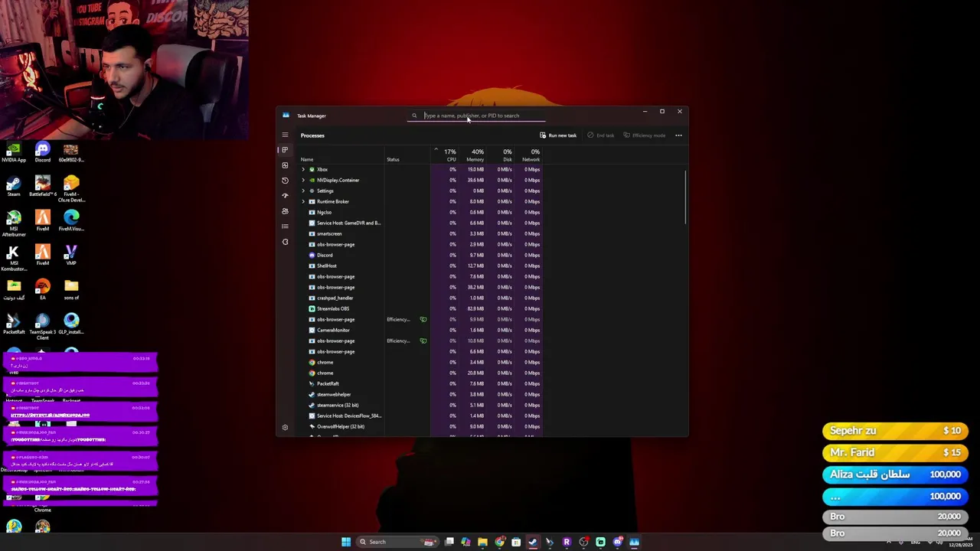Image resolution: width=980 pixels, height=551 pixels.
Task: Open the Performance page in sidebar
Action: (x=285, y=165)
